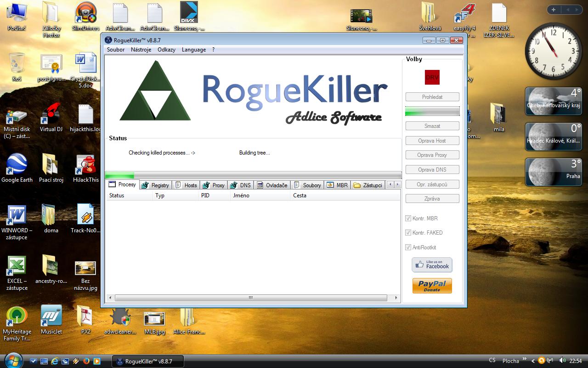The width and height of the screenshot is (588, 368).
Task: Switch to the Hosts tab
Action: 186,185
